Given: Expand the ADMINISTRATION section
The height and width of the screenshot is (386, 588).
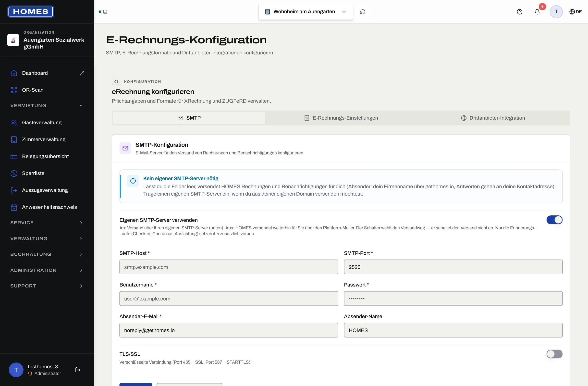Looking at the screenshot, I should click(x=47, y=270).
